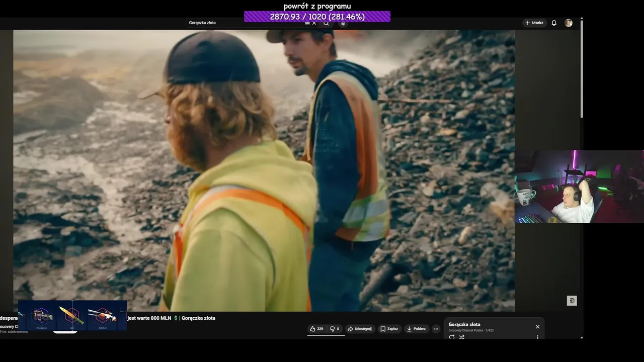Start voice search with the microphone icon
644x362 pixels.
click(343, 23)
